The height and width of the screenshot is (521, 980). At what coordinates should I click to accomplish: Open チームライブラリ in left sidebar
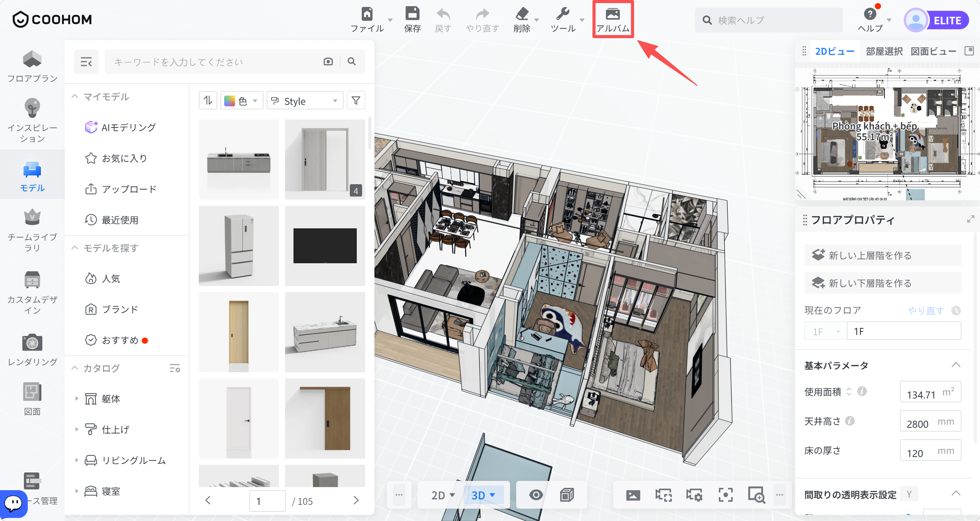coord(32,230)
